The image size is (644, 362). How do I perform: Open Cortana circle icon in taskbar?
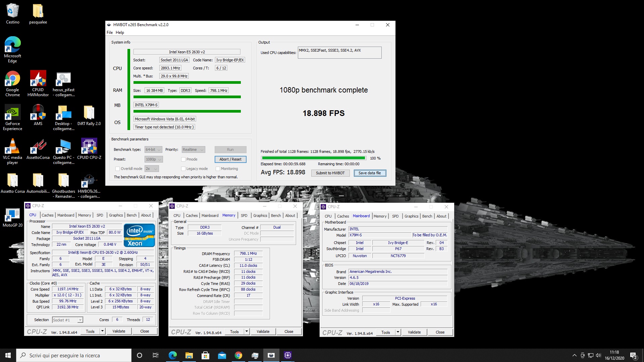point(140,355)
